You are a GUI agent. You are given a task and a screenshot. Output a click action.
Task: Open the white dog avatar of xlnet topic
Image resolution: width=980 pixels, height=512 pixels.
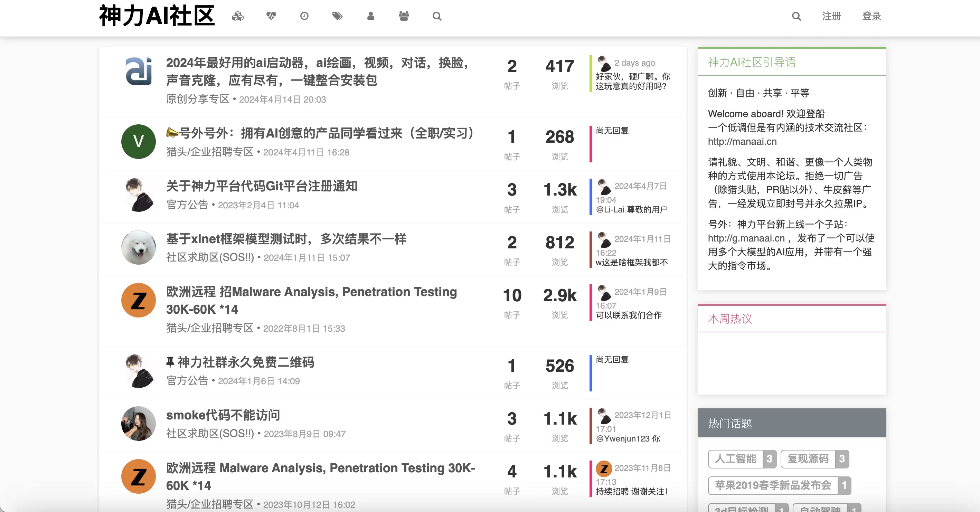point(139,247)
